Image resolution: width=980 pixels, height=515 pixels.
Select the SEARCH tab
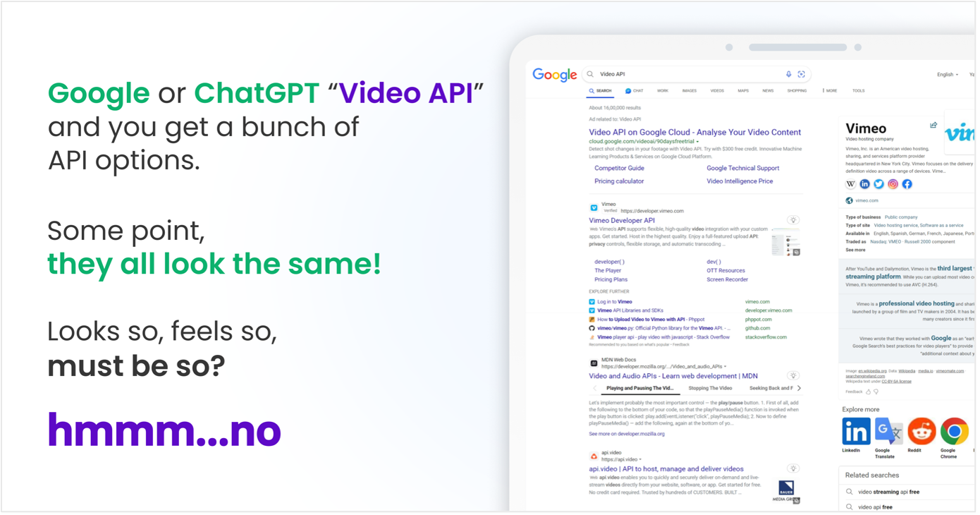pyautogui.click(x=600, y=90)
